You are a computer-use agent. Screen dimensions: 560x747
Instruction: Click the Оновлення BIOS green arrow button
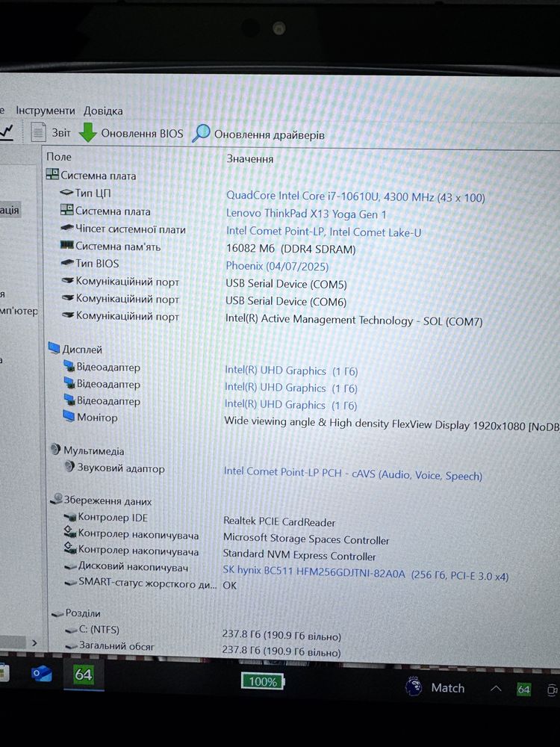tap(131, 133)
